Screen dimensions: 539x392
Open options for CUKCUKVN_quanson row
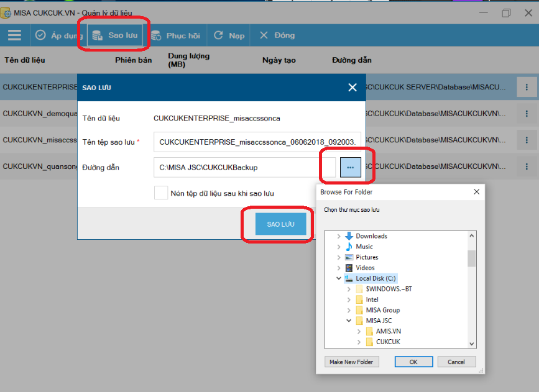(527, 166)
